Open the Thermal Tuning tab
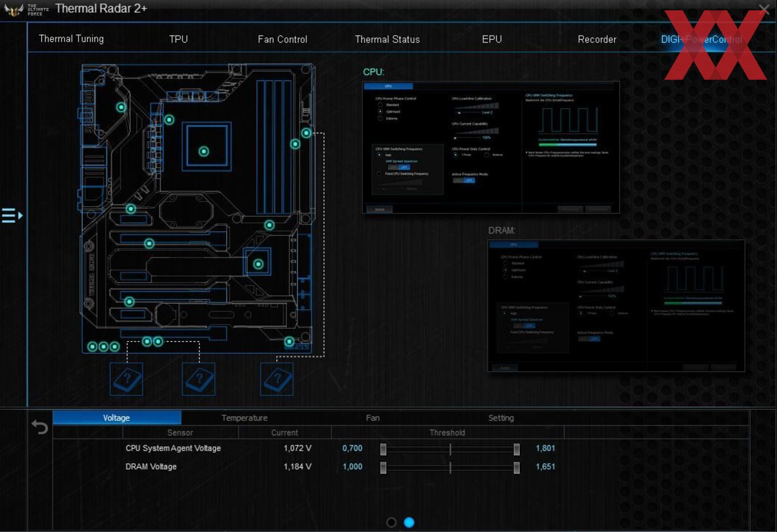 point(71,39)
